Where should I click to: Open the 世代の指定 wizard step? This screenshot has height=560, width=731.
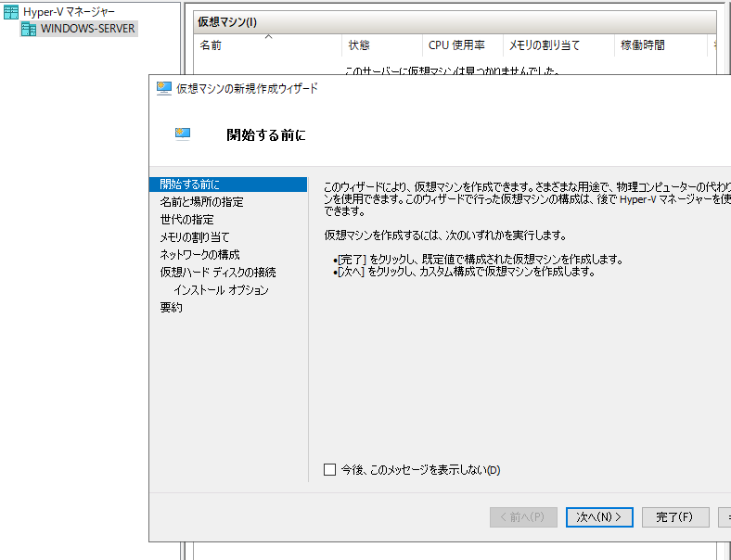coord(186,220)
